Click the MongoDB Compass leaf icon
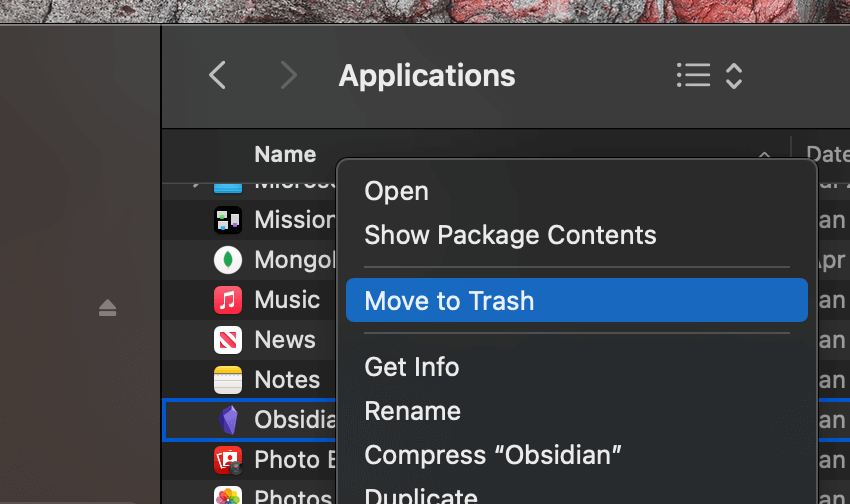The image size is (850, 504). click(x=228, y=260)
